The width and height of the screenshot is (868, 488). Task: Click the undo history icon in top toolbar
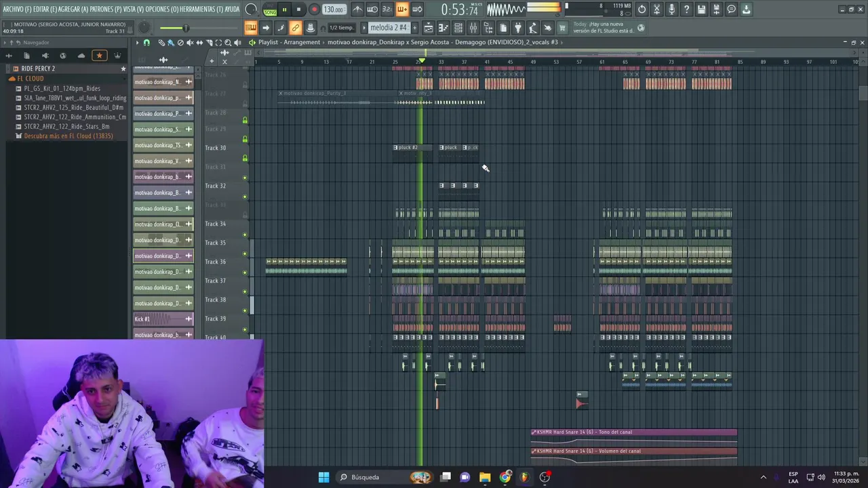click(642, 9)
